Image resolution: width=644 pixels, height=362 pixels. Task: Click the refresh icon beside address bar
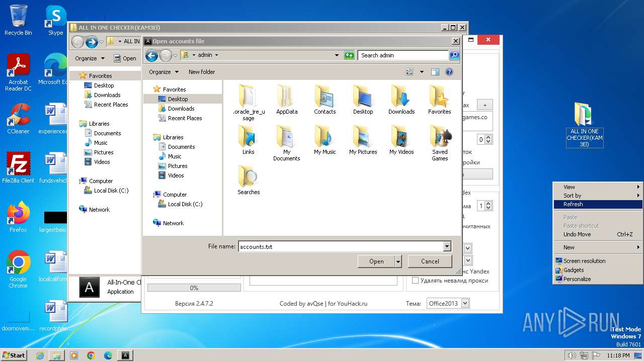[349, 55]
